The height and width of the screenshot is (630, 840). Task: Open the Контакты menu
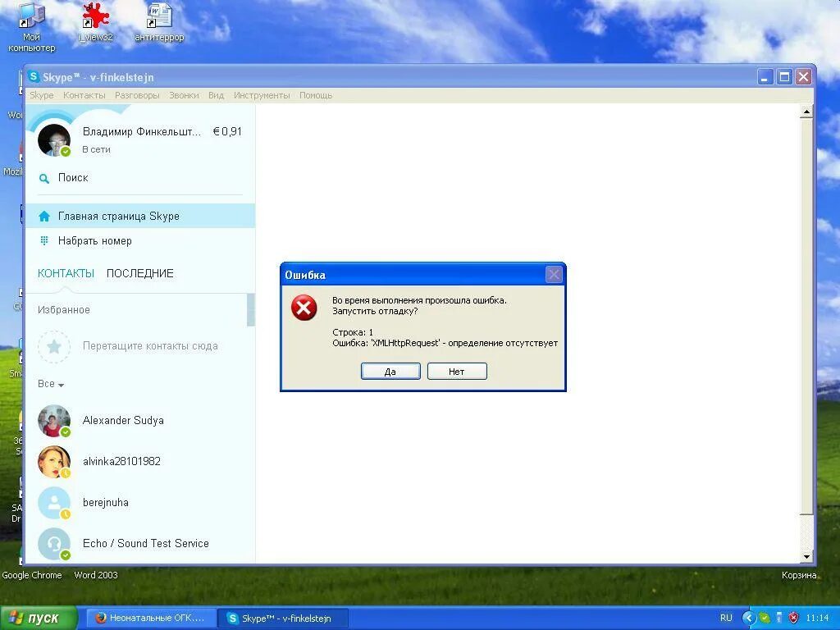(x=84, y=95)
